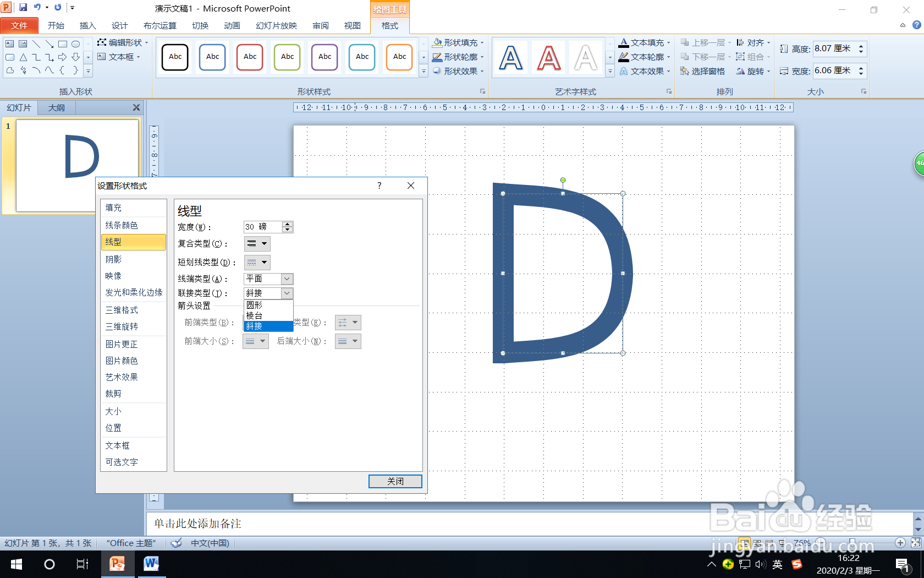This screenshot has width=924, height=578.
Task: Apply the black outline Abc shape style
Action: point(175,57)
